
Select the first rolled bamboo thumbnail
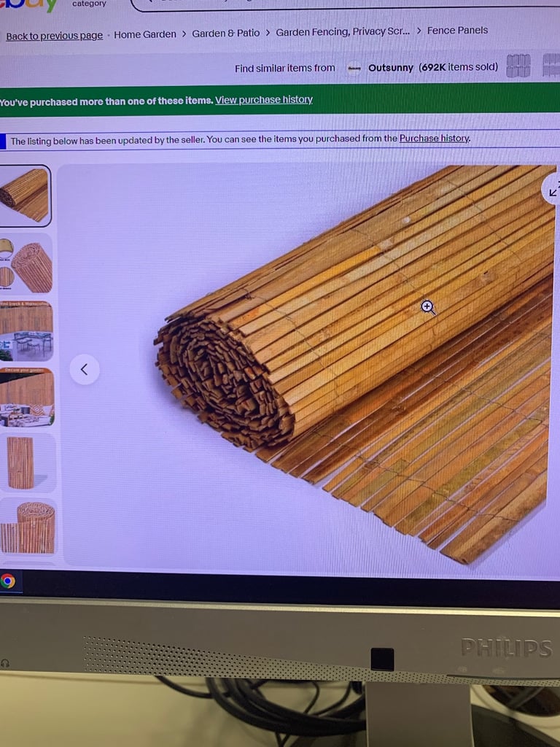coord(25,196)
